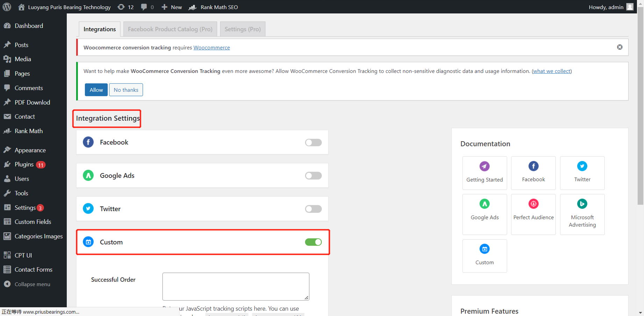Click the Collapse menu arrow icon
This screenshot has width=644, height=316.
click(7, 284)
